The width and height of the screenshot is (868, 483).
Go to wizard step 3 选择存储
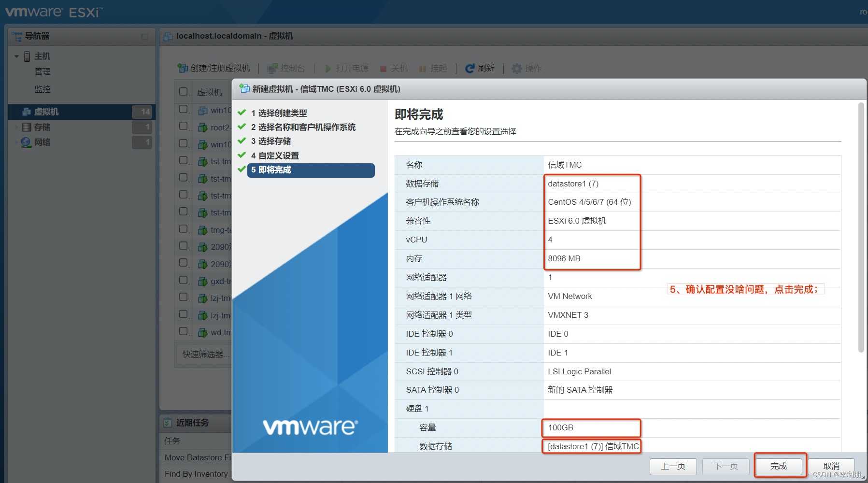pos(270,141)
